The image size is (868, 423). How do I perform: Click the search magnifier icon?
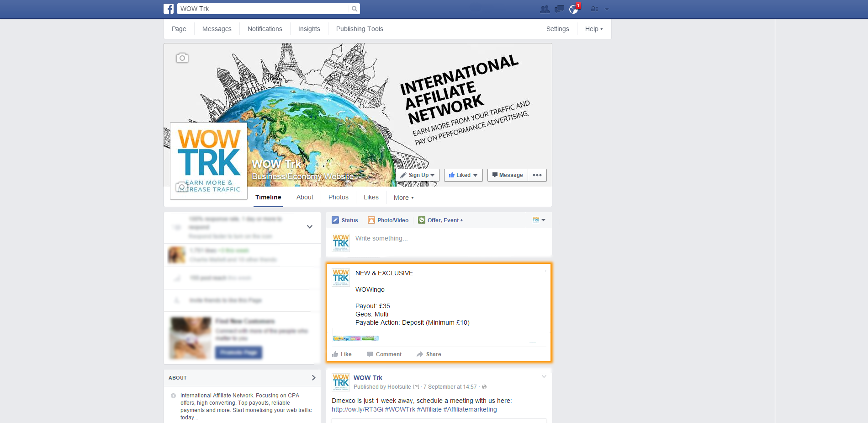tap(355, 9)
